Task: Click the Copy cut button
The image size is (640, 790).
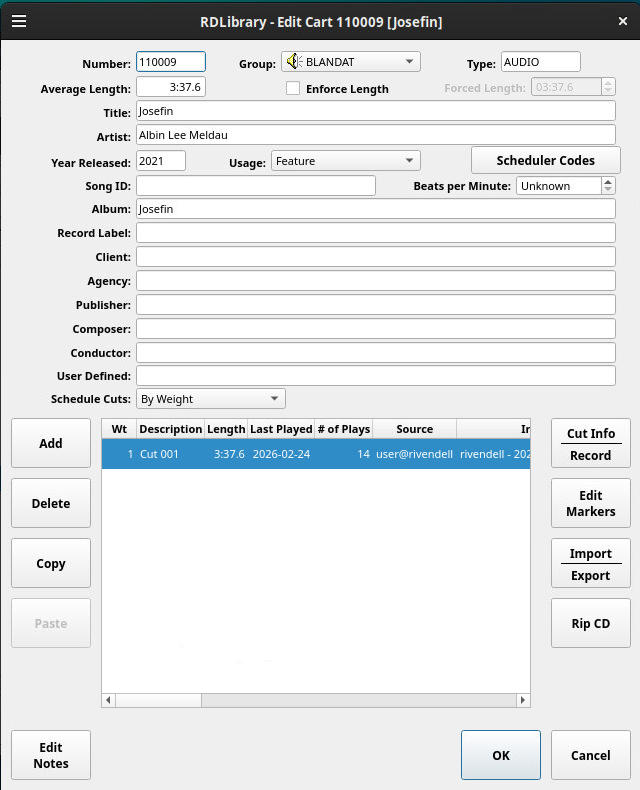Action: [x=51, y=563]
